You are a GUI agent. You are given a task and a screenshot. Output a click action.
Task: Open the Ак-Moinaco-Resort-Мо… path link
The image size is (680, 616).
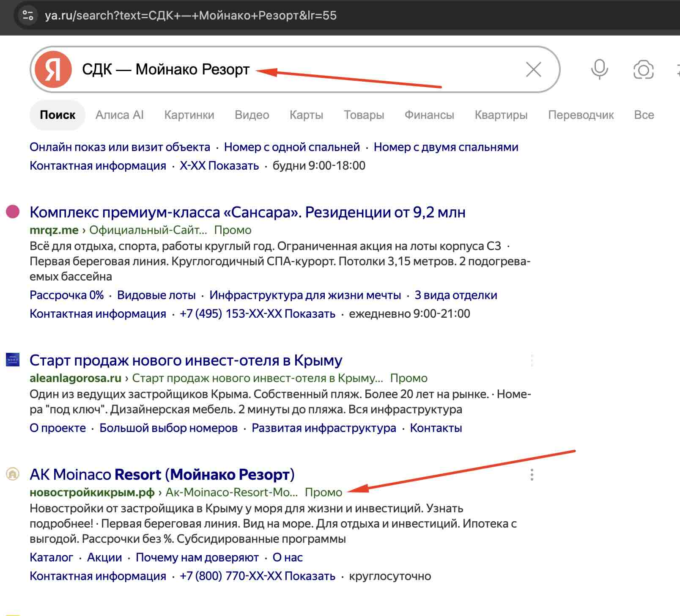(232, 492)
